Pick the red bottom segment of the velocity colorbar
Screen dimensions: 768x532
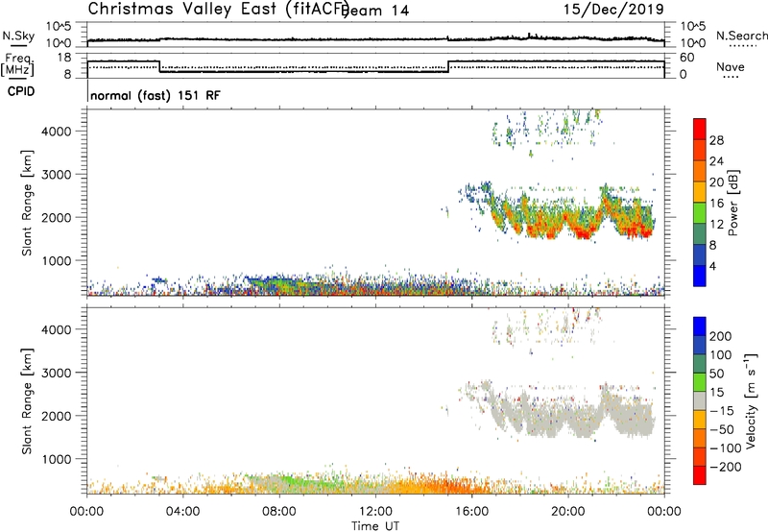pyautogui.click(x=700, y=475)
